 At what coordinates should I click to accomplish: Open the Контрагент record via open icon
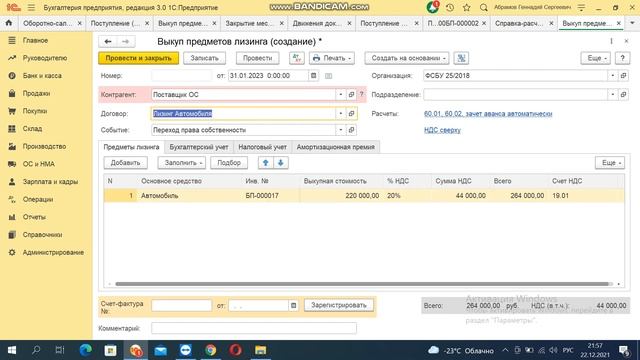(x=351, y=94)
